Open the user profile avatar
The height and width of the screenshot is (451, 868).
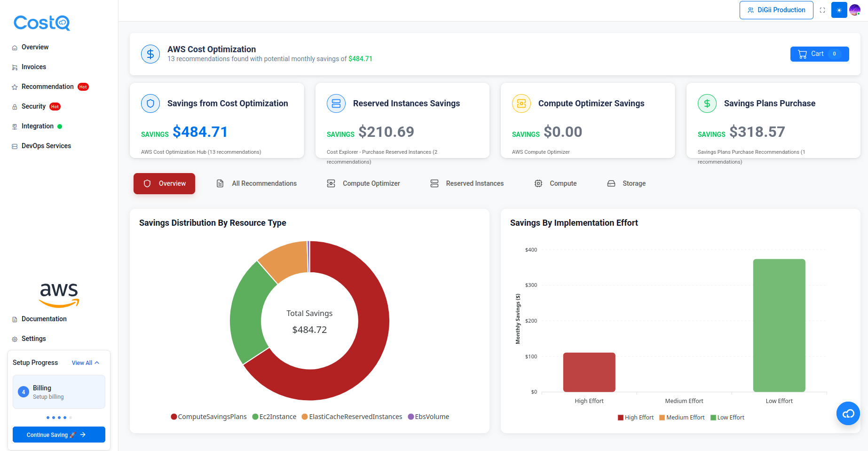tap(855, 10)
